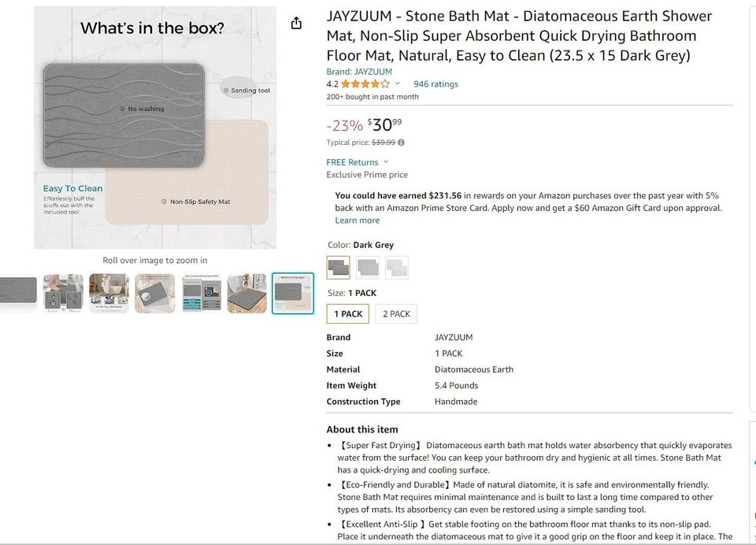The width and height of the screenshot is (756, 545).
Task: Select the 2 PACK size option
Action: [396, 313]
